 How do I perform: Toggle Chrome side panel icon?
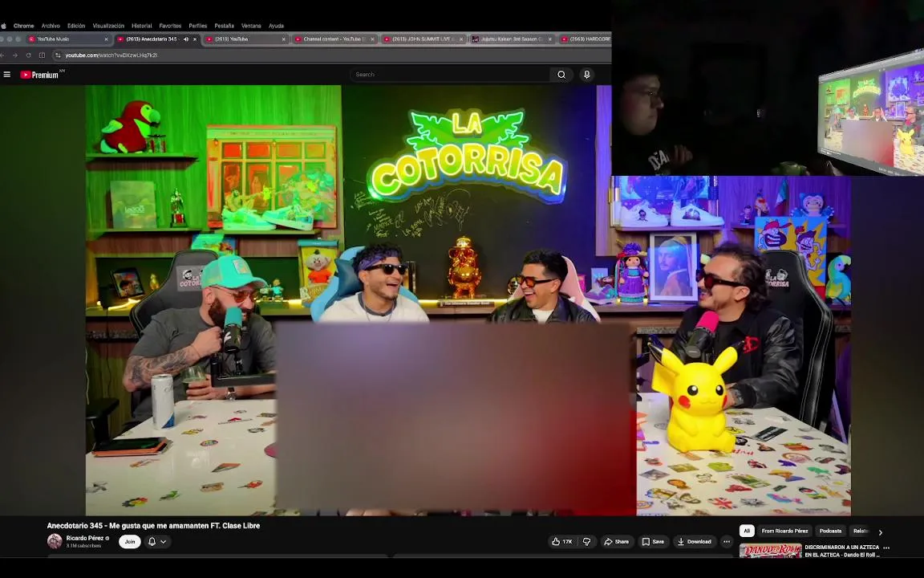(x=42, y=55)
